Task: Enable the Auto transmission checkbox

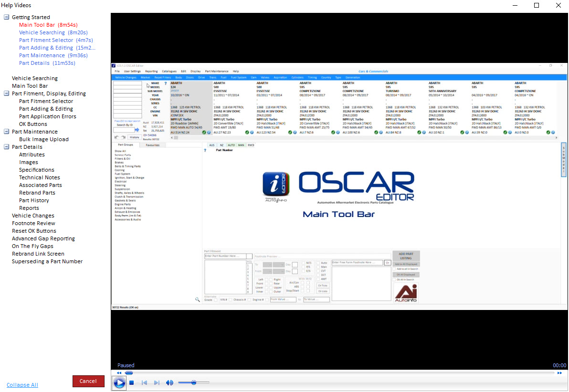Action: pos(318,263)
